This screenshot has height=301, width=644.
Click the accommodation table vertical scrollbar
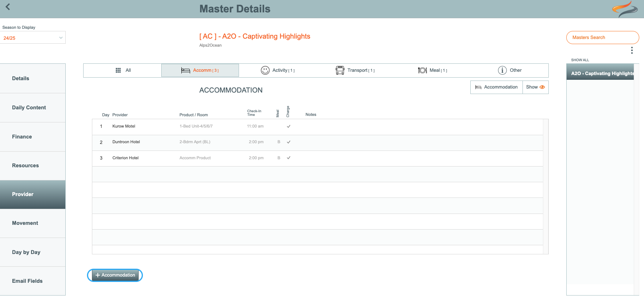(545, 187)
